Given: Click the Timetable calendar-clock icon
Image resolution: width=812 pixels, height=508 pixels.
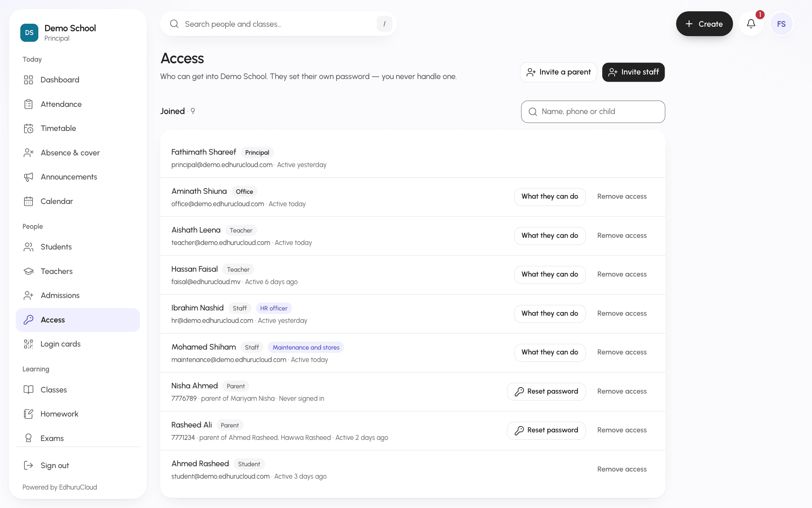Looking at the screenshot, I should point(29,128).
